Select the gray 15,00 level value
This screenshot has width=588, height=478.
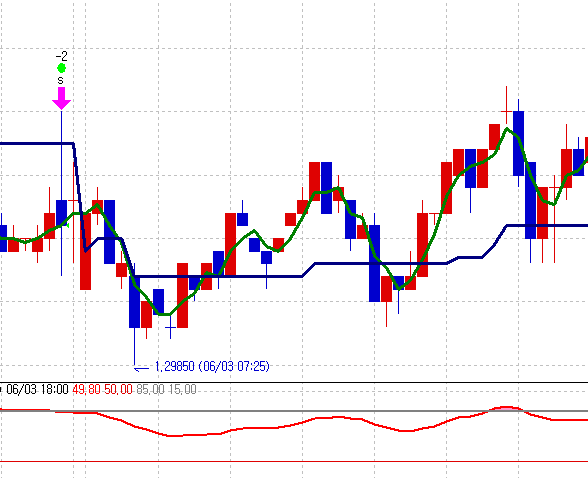coord(182,390)
